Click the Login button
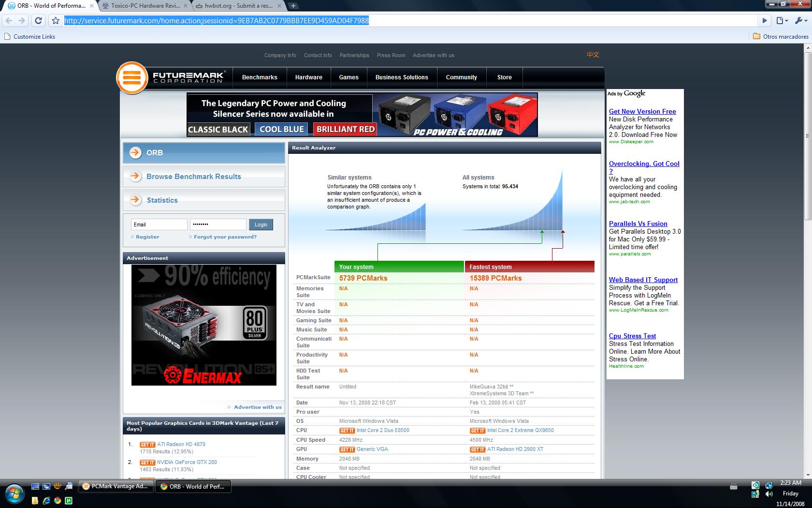812x508 pixels. (261, 224)
